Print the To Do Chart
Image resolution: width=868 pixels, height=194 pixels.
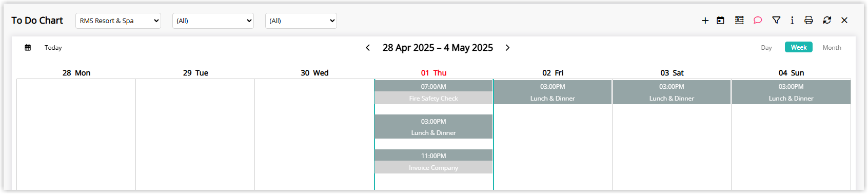click(x=808, y=20)
